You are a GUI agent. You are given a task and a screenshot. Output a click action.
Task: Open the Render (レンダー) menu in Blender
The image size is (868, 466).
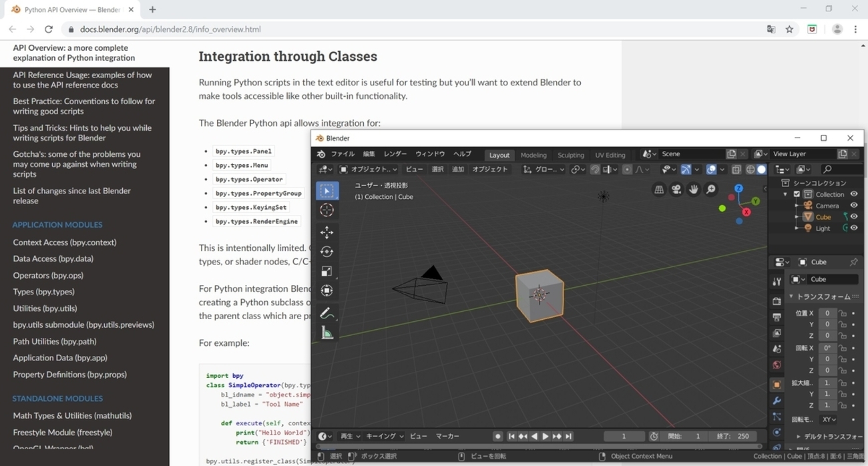(x=395, y=154)
